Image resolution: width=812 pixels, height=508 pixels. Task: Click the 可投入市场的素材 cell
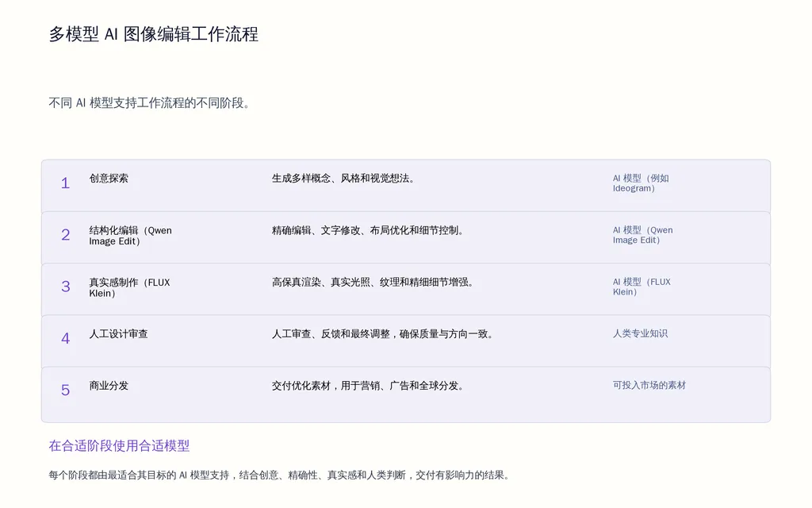[x=649, y=385]
